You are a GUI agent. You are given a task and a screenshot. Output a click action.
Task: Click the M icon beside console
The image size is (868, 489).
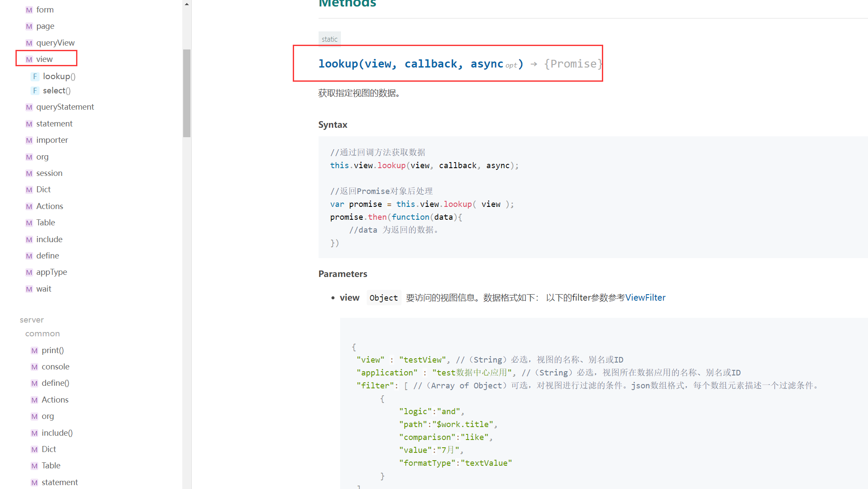[x=34, y=367]
